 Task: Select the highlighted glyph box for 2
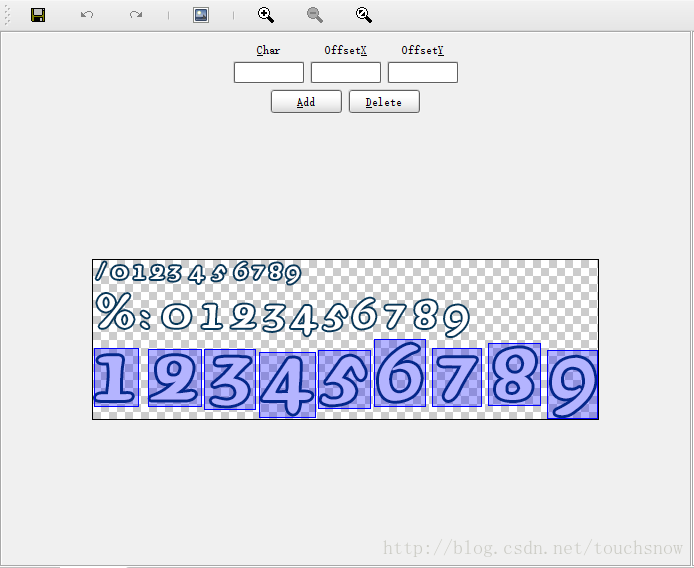coord(175,378)
